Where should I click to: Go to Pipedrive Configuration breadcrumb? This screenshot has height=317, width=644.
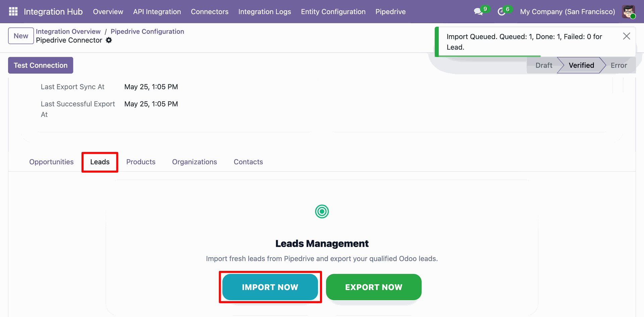click(x=147, y=32)
